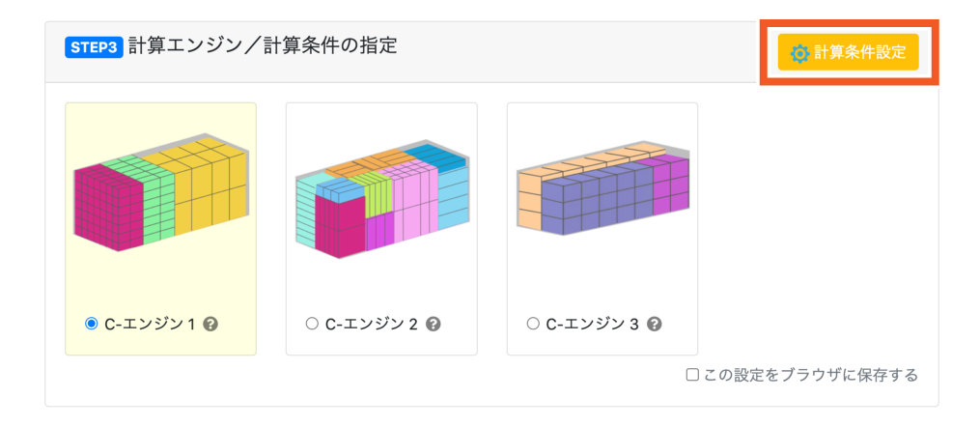Image resolution: width=980 pixels, height=427 pixels.
Task: Select the C-エンジン 3 radio button
Action: click(x=533, y=324)
